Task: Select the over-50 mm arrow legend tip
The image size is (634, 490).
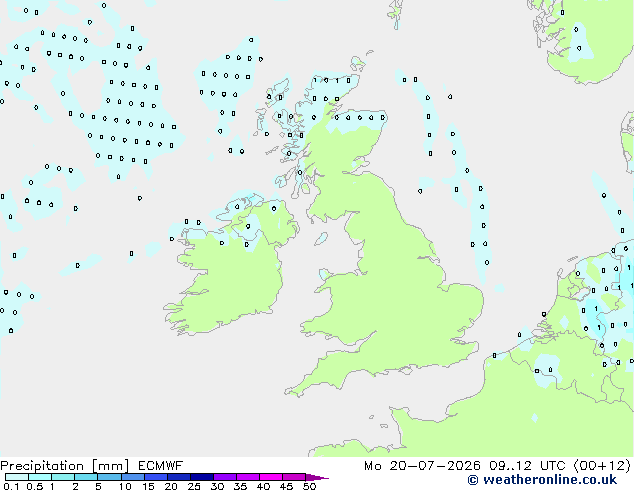Action: (x=317, y=478)
